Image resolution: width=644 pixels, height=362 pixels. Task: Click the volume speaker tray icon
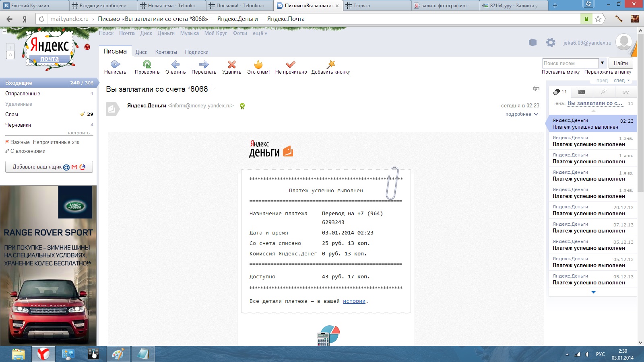[587, 354]
